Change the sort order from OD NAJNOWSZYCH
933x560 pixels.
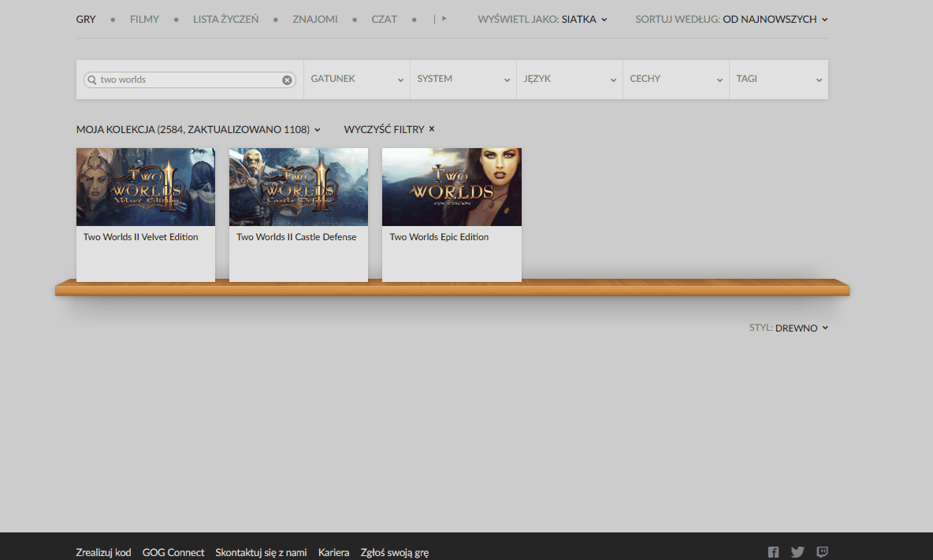775,20
